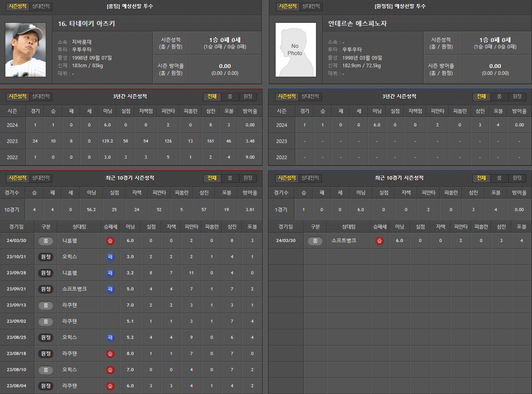Switch to 상대전적 in home 최근 10경기 panel

click(41, 178)
